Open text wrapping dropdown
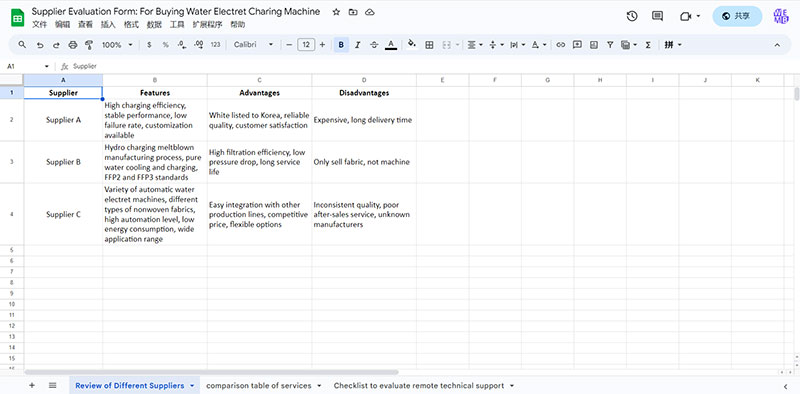The image size is (800, 394). [517, 45]
